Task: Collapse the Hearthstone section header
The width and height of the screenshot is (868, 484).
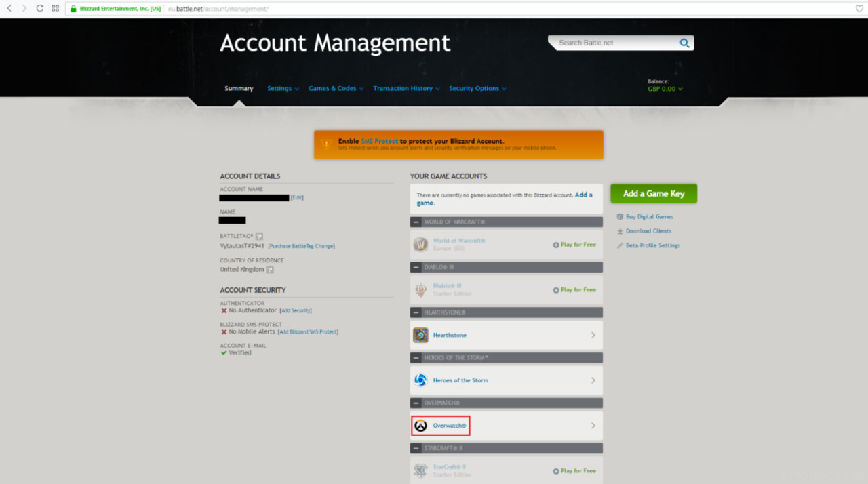Action: [414, 312]
